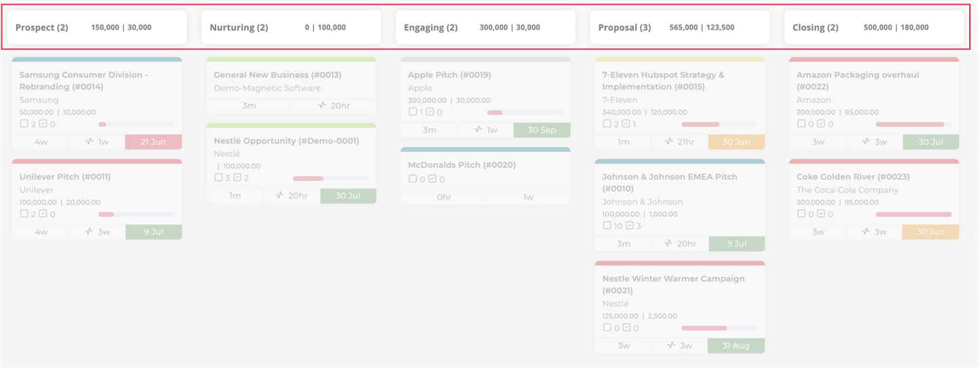
Task: Select the Nurturing (2) column header
Action: pos(291,27)
